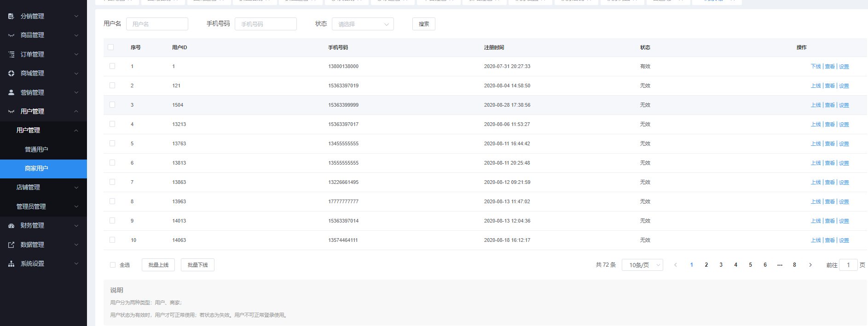Click the 数据管理 export icon
Viewport: 868px width, 326px height.
pyautogui.click(x=11, y=245)
